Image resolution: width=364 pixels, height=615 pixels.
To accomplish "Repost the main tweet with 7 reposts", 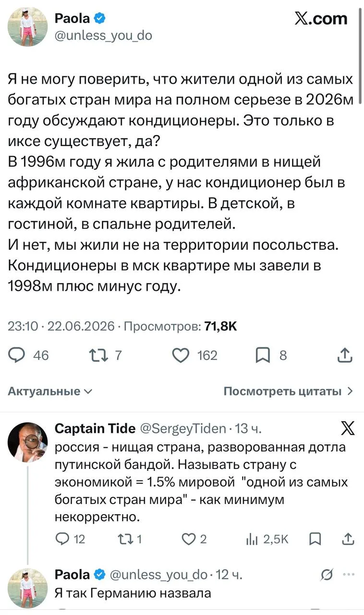I will [97, 356].
